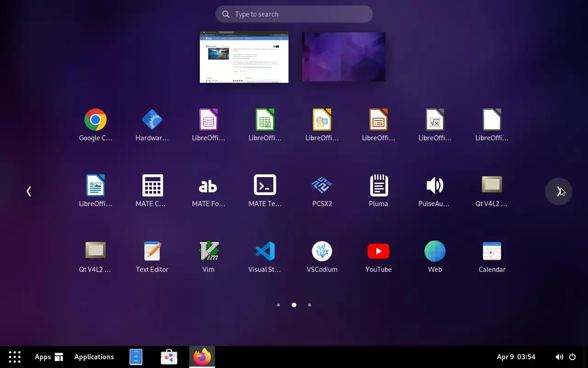
Task: Open the Applications menu in panel
Action: [94, 357]
